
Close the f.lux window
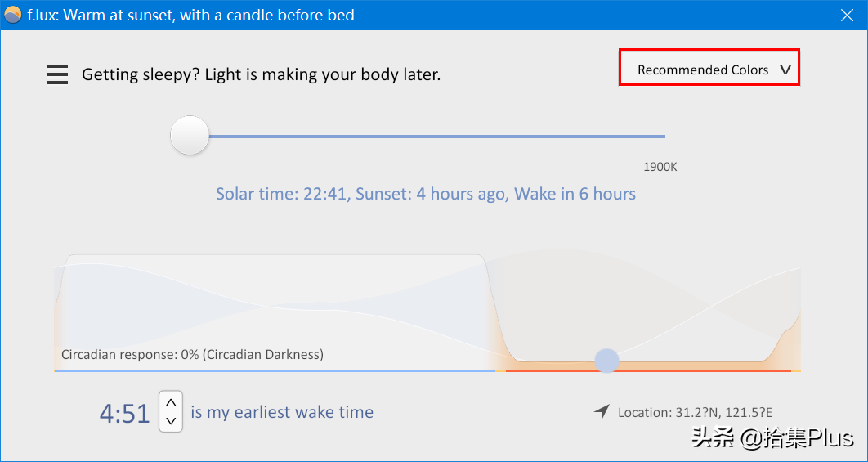pyautogui.click(x=847, y=15)
